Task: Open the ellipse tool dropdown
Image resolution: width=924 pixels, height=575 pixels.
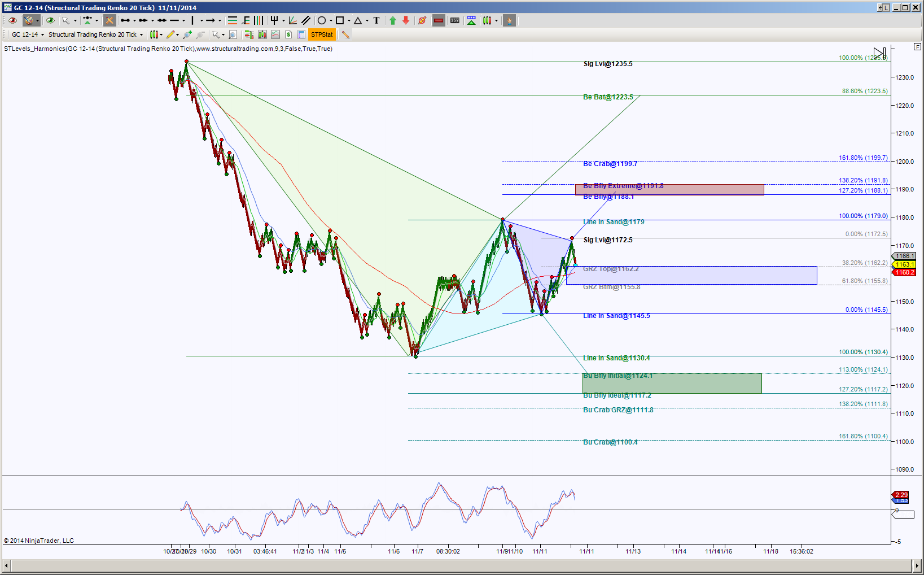Action: click(331, 20)
